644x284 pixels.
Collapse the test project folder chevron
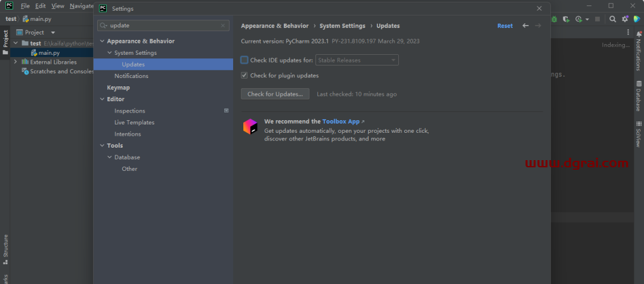[x=16, y=43]
